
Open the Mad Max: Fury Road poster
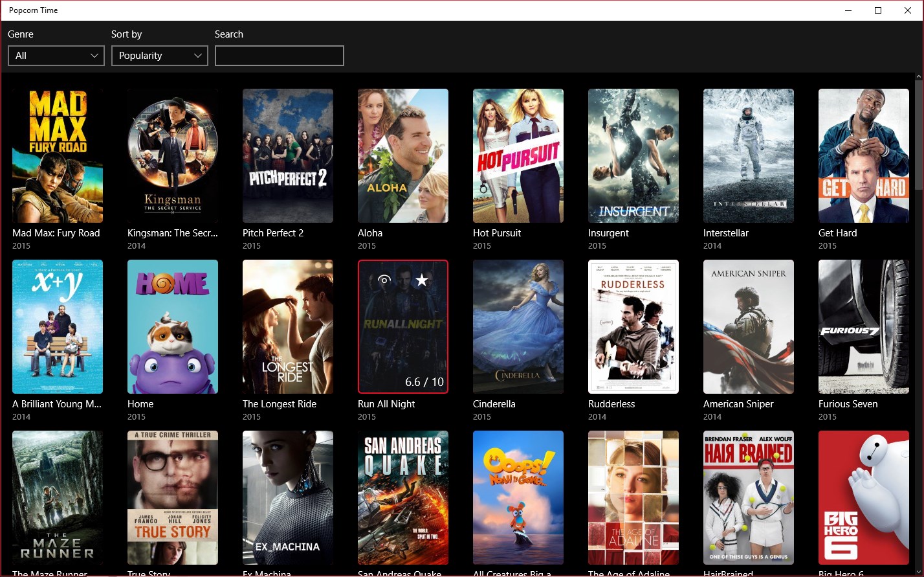(x=58, y=156)
